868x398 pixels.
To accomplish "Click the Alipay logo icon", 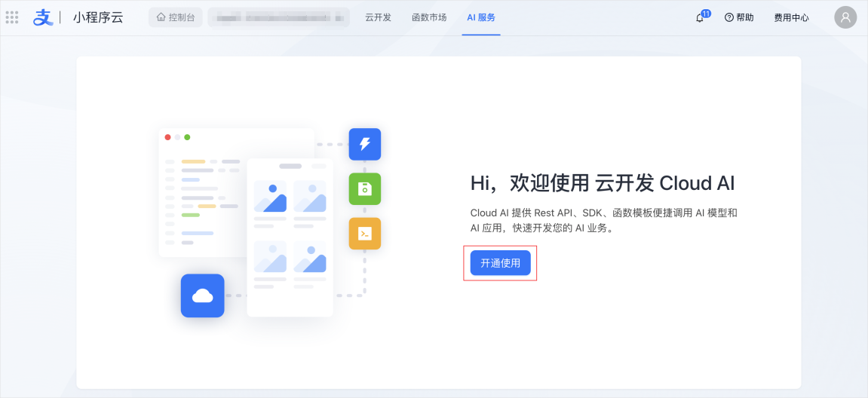I will point(43,17).
